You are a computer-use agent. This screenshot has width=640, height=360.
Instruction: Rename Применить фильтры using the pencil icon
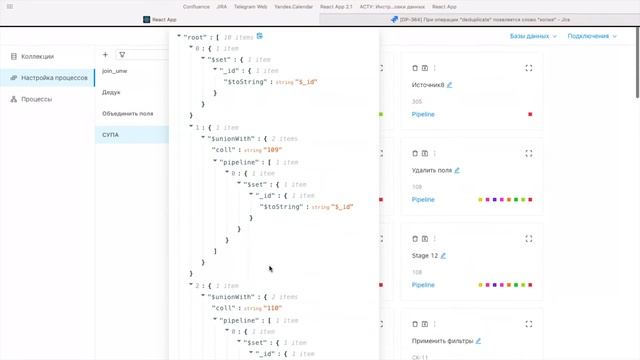[x=478, y=341]
